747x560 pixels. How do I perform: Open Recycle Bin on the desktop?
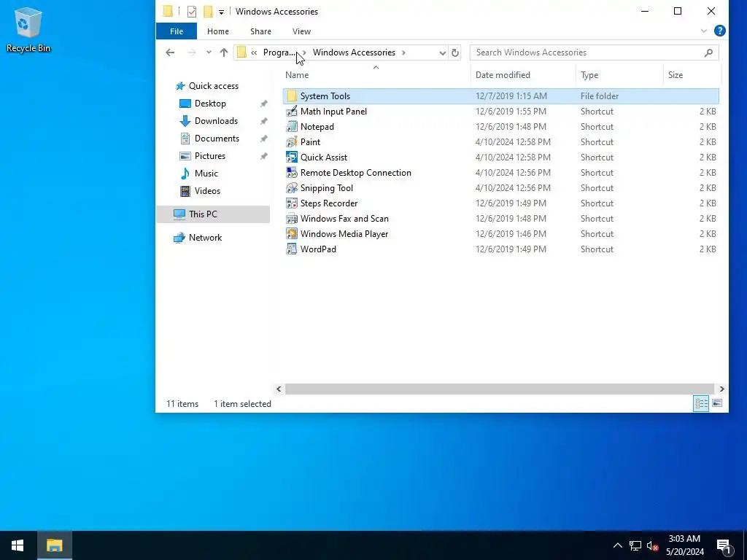28,29
